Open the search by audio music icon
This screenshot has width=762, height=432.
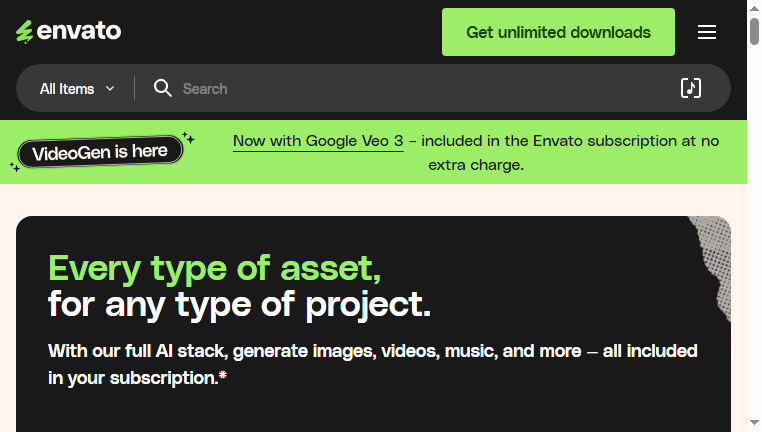coord(691,88)
